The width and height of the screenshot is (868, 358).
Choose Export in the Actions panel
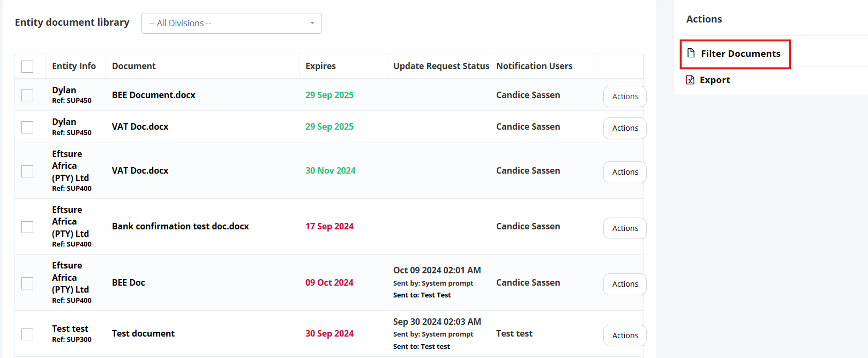[715, 80]
